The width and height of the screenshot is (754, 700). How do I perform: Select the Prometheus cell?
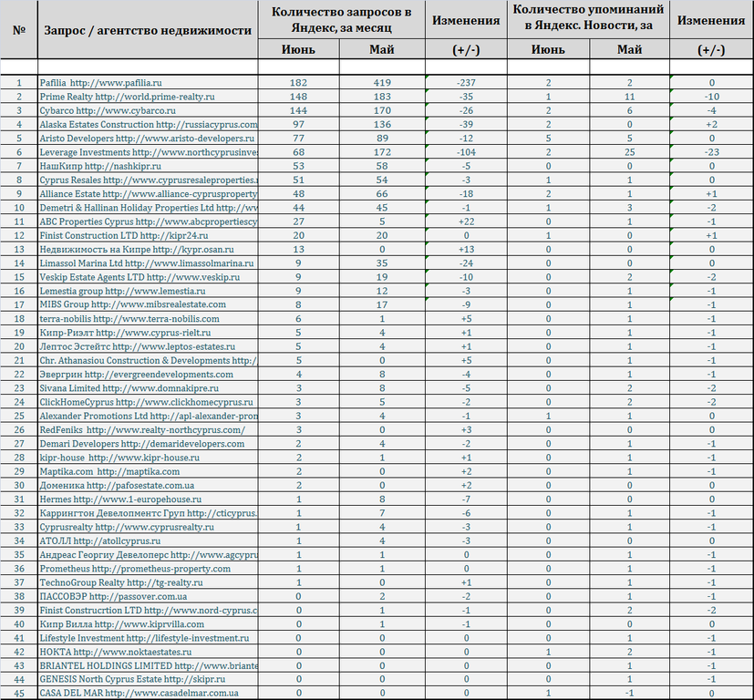point(148,569)
